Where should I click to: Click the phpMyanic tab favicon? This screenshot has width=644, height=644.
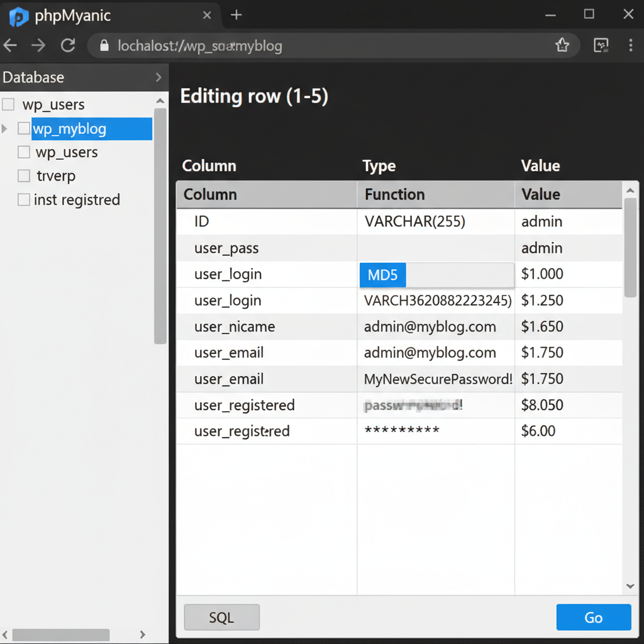click(19, 16)
